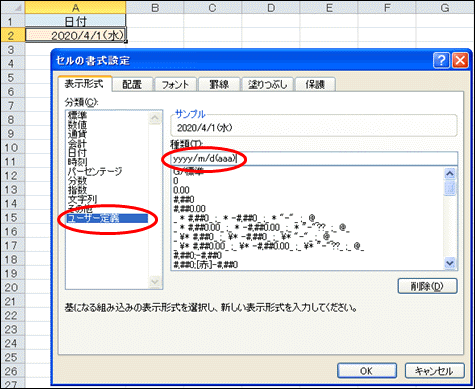Switch to the 罫線 tab
Image resolution: width=475 pixels, height=389 pixels.
pyautogui.click(x=219, y=84)
